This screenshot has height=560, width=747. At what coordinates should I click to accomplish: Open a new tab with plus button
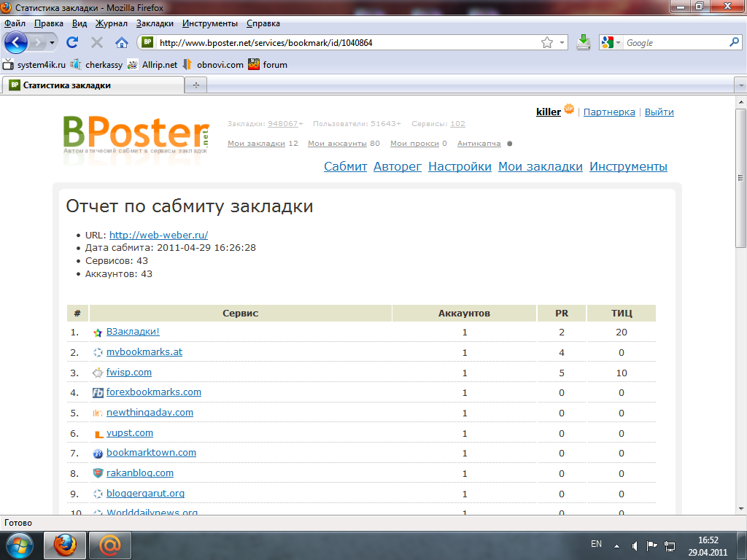[196, 85]
